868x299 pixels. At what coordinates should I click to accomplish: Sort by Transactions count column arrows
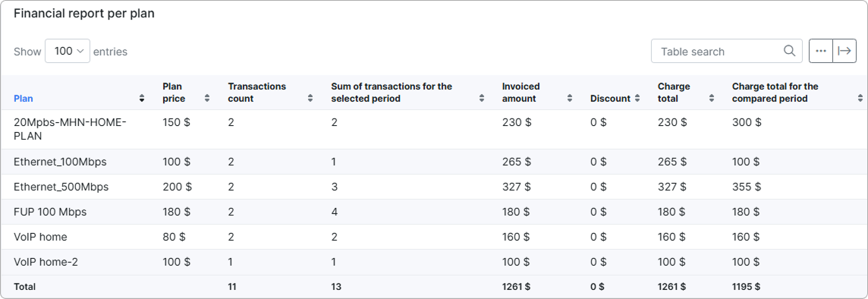310,99
